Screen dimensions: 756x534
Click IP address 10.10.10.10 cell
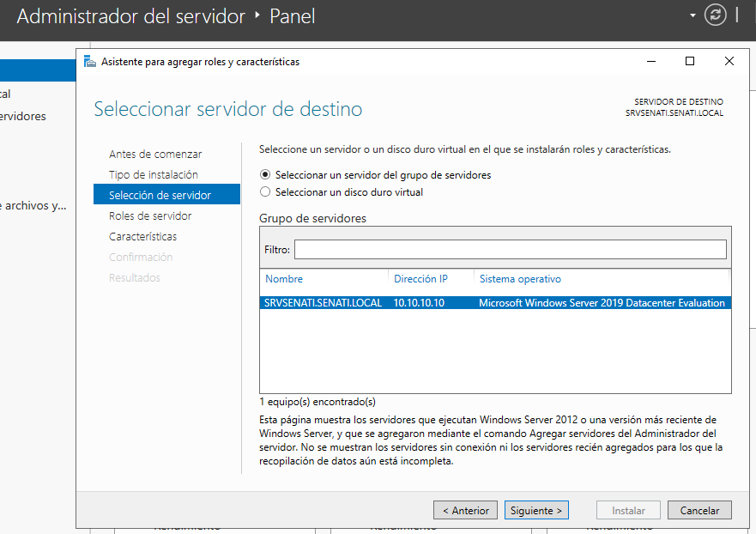[419, 302]
